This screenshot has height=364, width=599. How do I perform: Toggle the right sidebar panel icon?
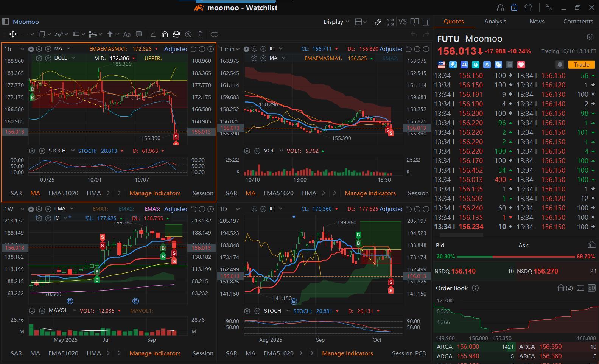coord(426,22)
